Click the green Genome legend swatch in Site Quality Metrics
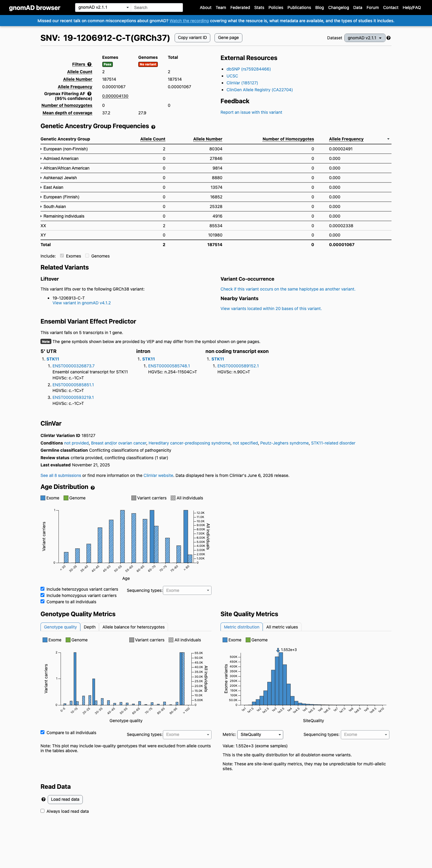432x868 pixels. 248,640
